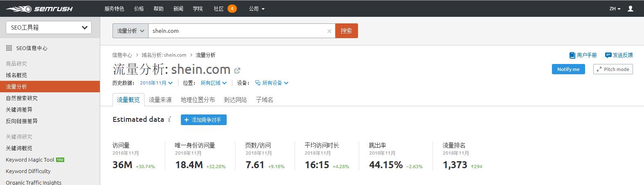Click the SEO信息中心 grid icon
Viewport: 644px width, 185px height.
[x=9, y=48]
